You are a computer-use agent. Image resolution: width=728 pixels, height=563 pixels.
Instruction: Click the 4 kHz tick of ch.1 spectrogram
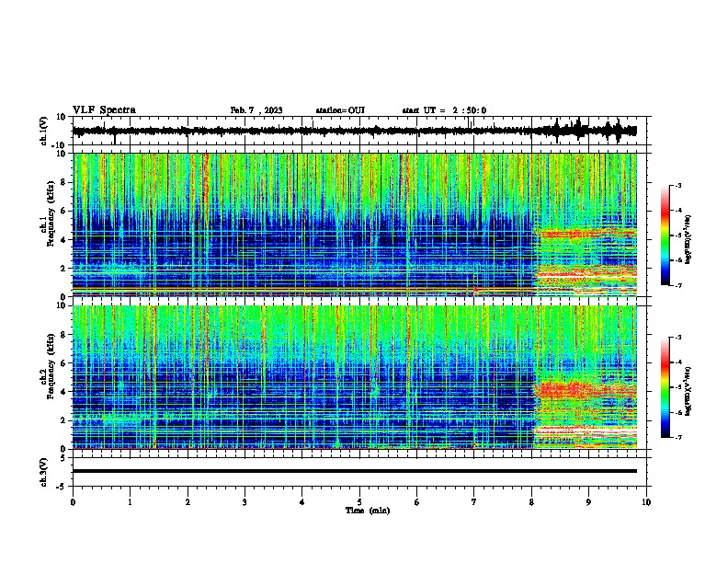click(x=63, y=240)
